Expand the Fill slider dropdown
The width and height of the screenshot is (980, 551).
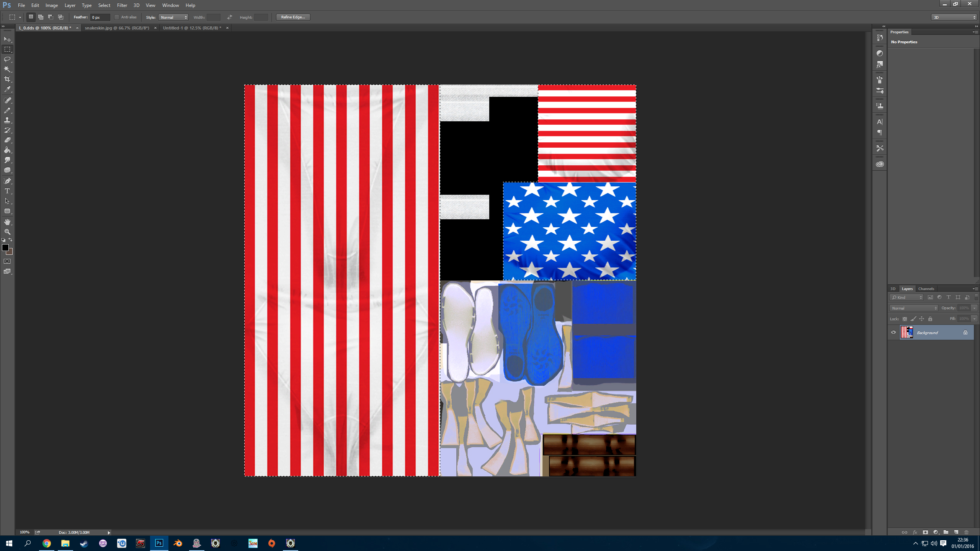tap(975, 319)
